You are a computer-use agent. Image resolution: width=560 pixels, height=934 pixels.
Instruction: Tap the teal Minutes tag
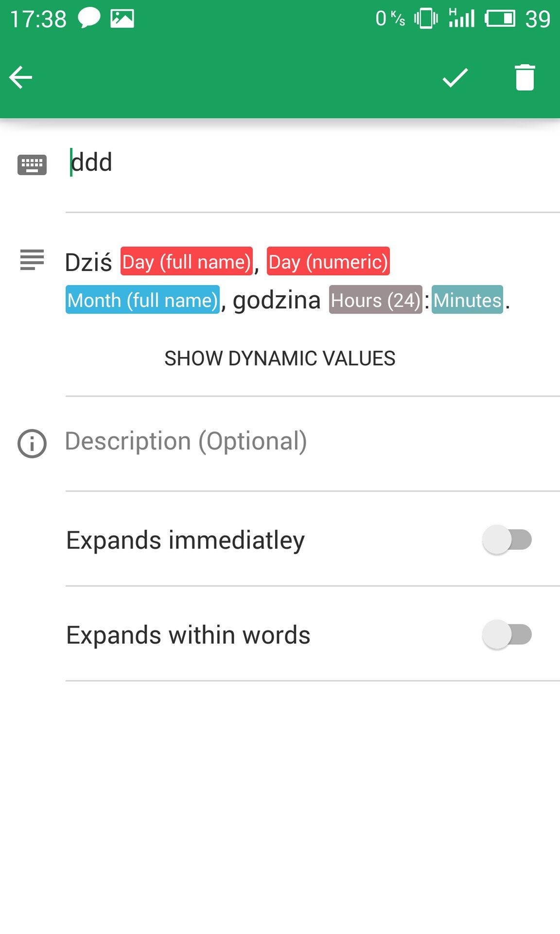coord(467,300)
